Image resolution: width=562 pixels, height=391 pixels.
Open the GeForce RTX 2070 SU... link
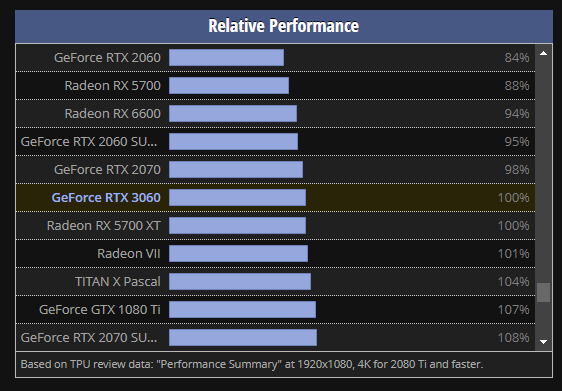click(89, 337)
